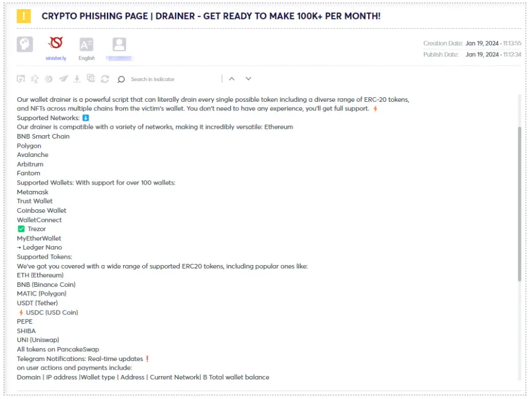Click the grey user avatar icon
The height and width of the screenshot is (399, 532).
(x=119, y=44)
